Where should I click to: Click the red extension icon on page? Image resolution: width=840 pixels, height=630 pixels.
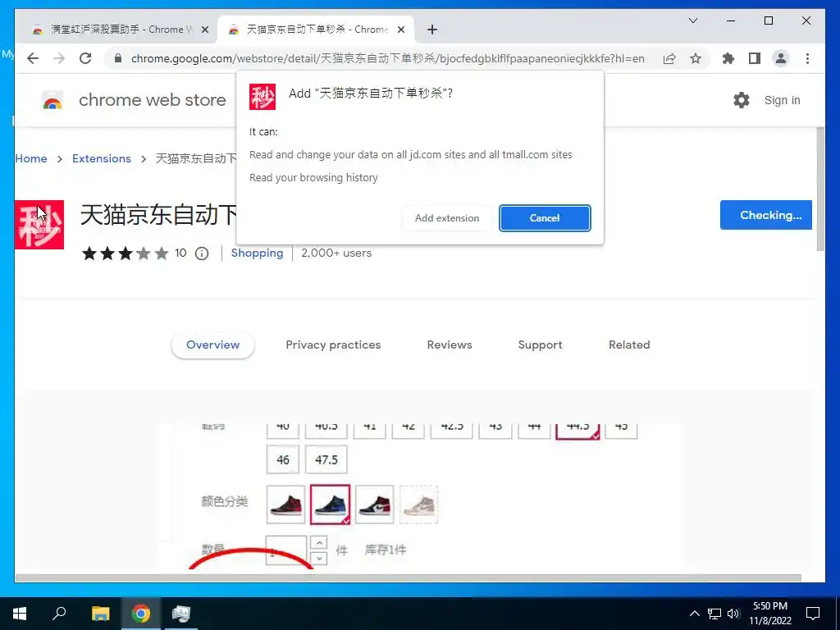39,225
